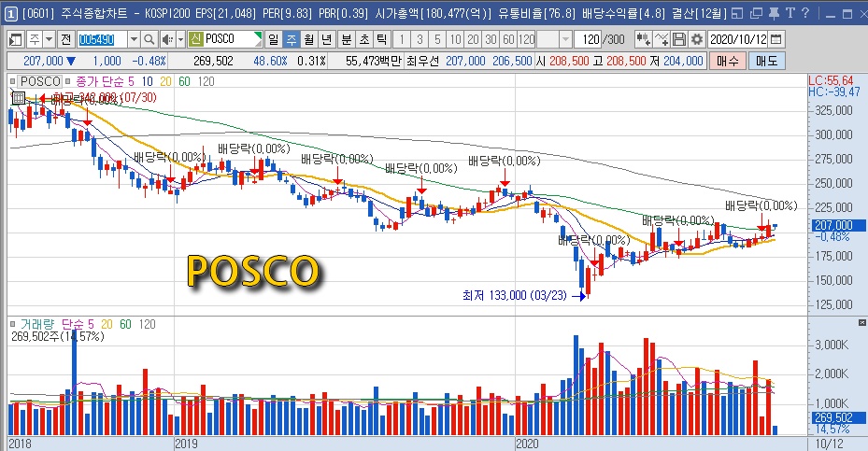
Task: Save chart with floppy disk icon
Action: [678, 39]
